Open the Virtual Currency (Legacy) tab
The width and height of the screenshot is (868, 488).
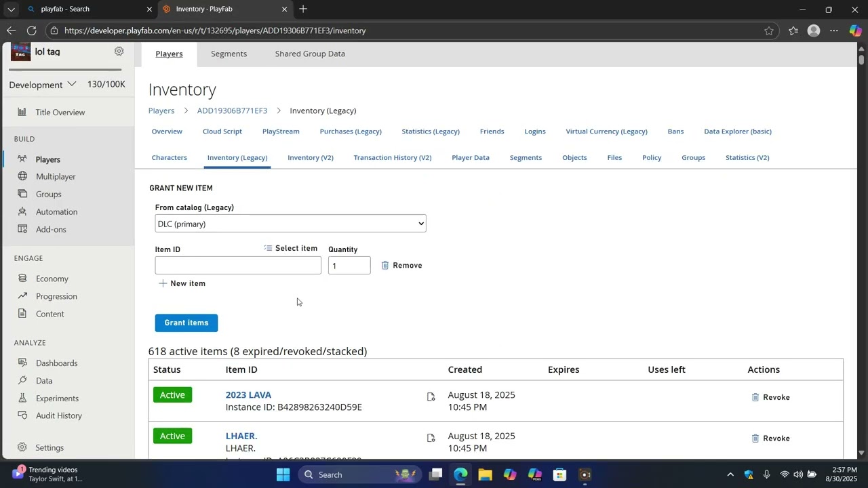pos(607,131)
